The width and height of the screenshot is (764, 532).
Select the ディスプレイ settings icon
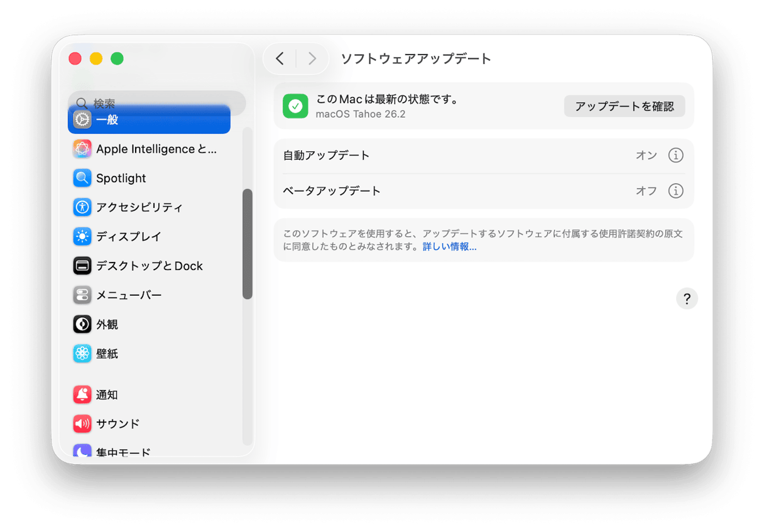click(x=82, y=236)
